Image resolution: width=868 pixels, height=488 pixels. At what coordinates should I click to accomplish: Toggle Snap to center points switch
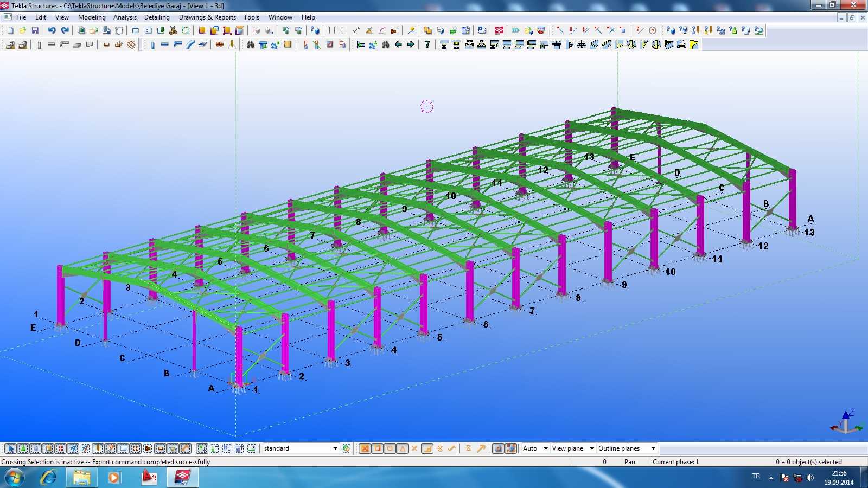tap(390, 448)
